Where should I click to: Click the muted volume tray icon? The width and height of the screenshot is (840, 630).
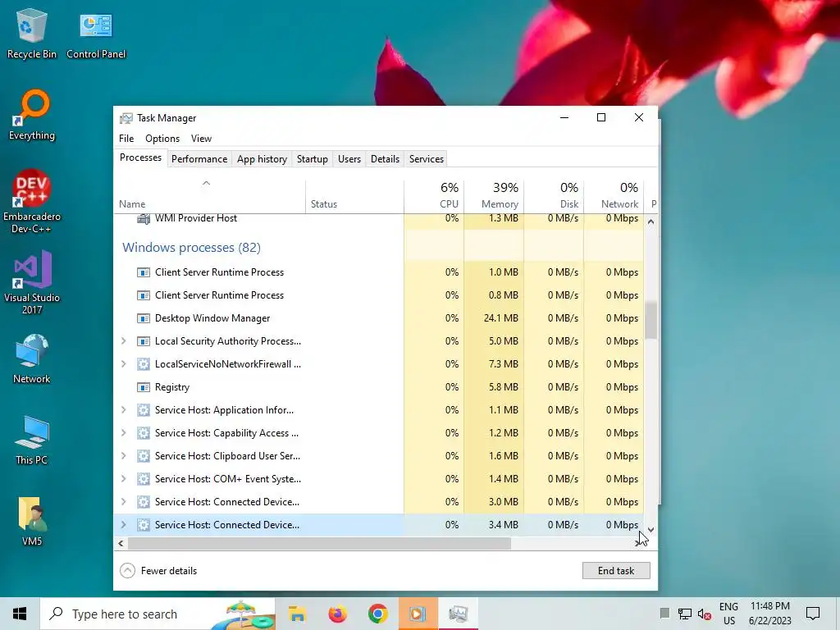[x=704, y=614]
